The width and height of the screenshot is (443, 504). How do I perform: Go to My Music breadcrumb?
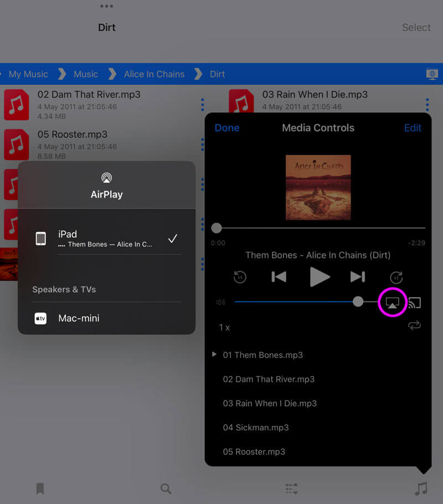(28, 74)
